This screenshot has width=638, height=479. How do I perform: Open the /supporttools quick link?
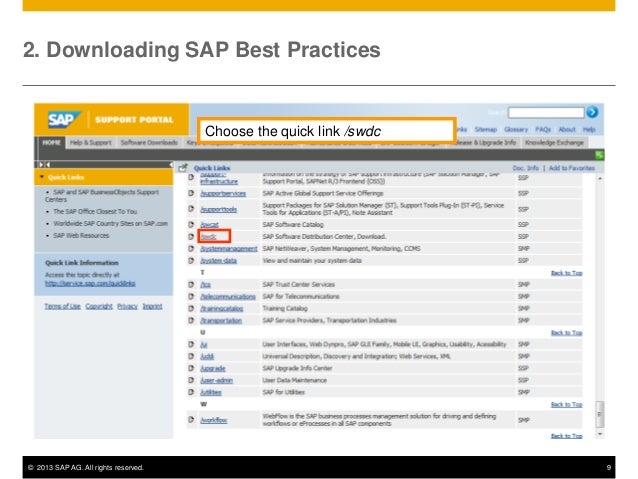218,209
